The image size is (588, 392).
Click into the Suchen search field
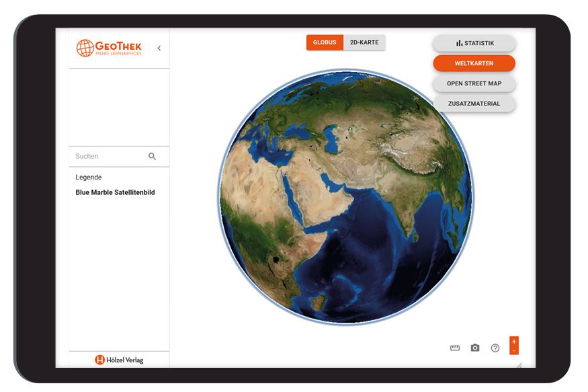coord(108,156)
